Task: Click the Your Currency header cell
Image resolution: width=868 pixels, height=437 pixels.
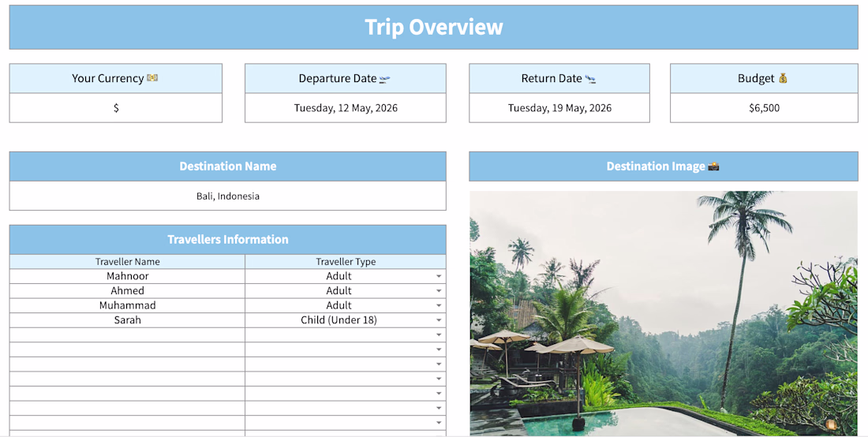Action: click(116, 79)
